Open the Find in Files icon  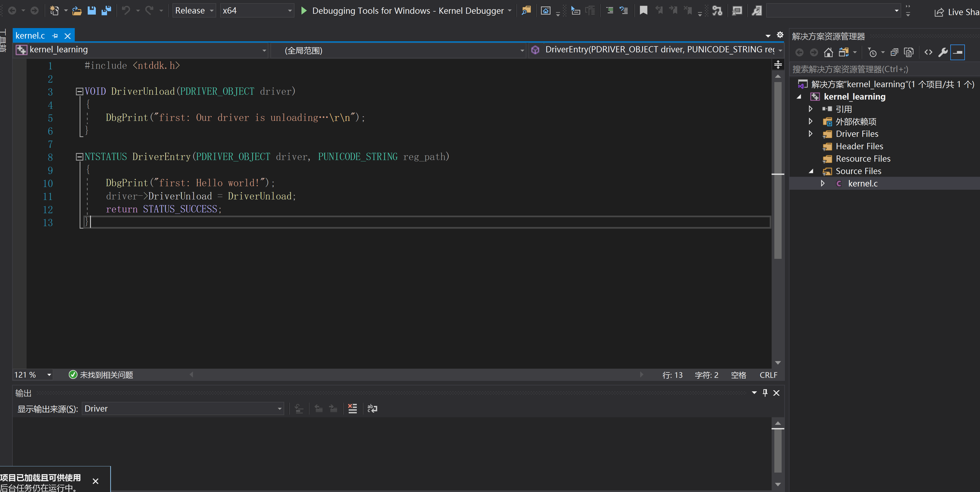pos(526,11)
